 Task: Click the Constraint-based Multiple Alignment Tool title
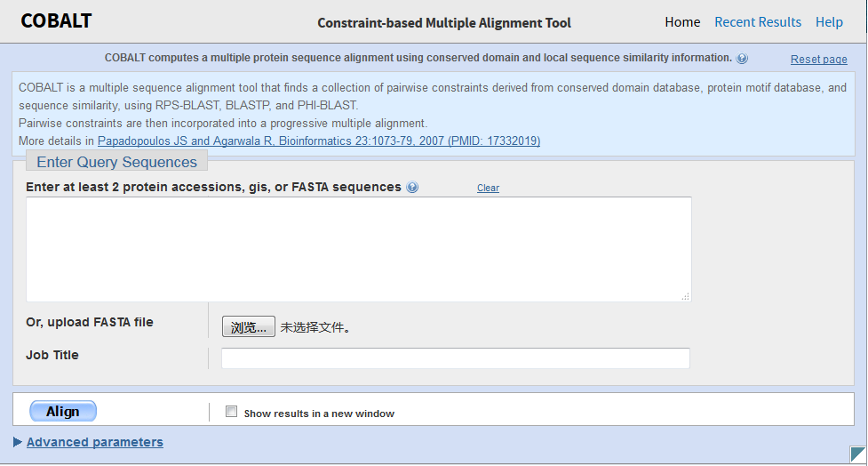point(444,23)
